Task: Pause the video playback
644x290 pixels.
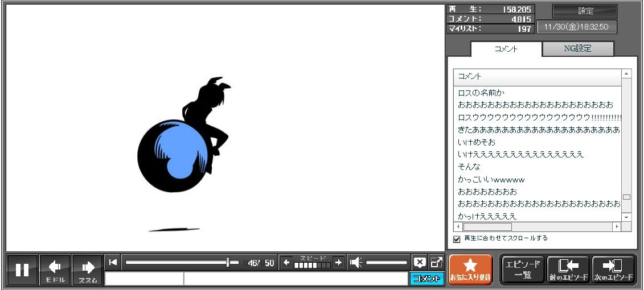Action: click(x=22, y=270)
